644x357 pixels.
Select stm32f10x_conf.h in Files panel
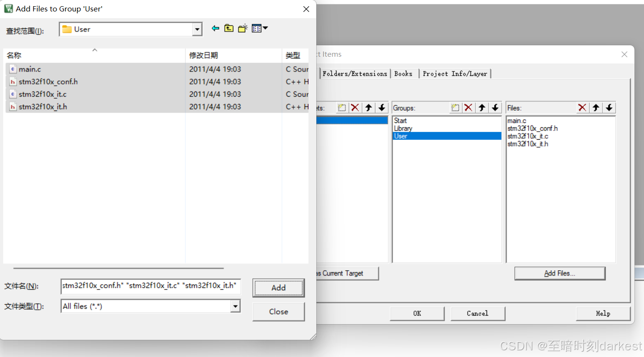click(532, 128)
